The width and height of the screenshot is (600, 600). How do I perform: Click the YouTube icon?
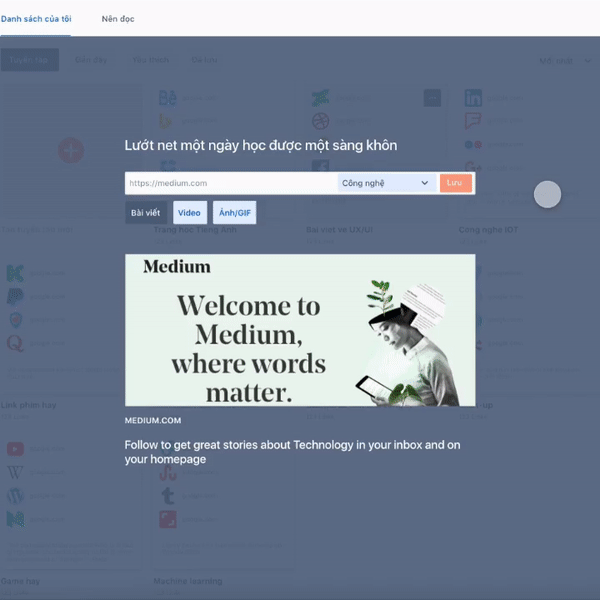pyautogui.click(x=15, y=448)
